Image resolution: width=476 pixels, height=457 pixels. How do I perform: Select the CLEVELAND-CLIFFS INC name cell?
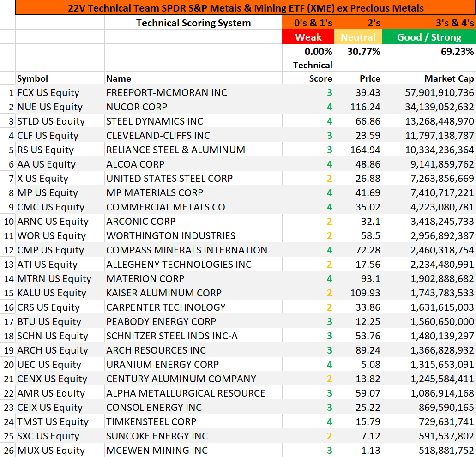point(193,135)
